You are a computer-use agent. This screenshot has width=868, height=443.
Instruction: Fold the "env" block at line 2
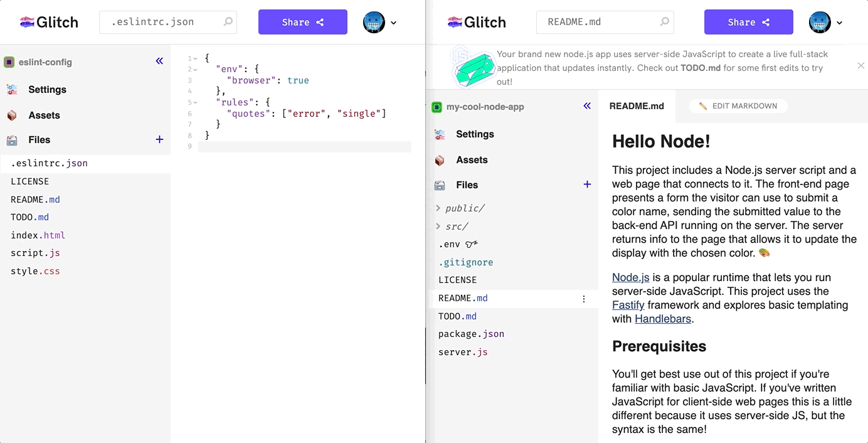click(195, 70)
